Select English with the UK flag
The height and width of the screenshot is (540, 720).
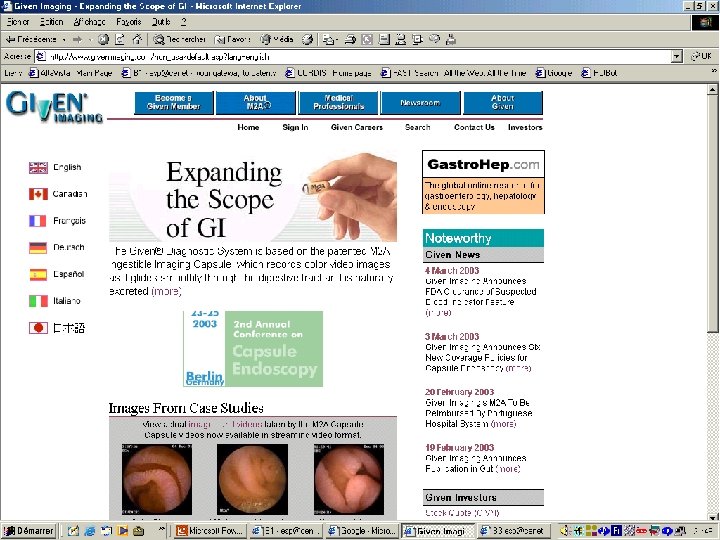[55, 168]
